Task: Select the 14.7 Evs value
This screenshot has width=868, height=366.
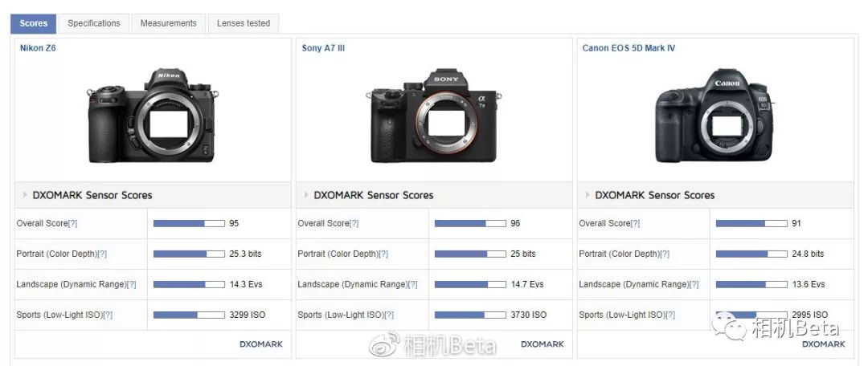Action: click(527, 284)
